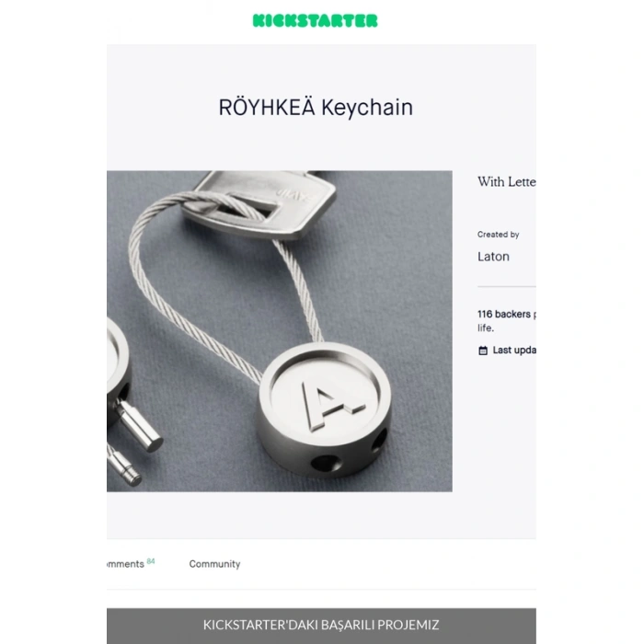The height and width of the screenshot is (644, 644).
Task: Click the gray KICKSTARTER'DAKI BAŞARILI PROJEMIZ banner
Action: [x=321, y=626]
